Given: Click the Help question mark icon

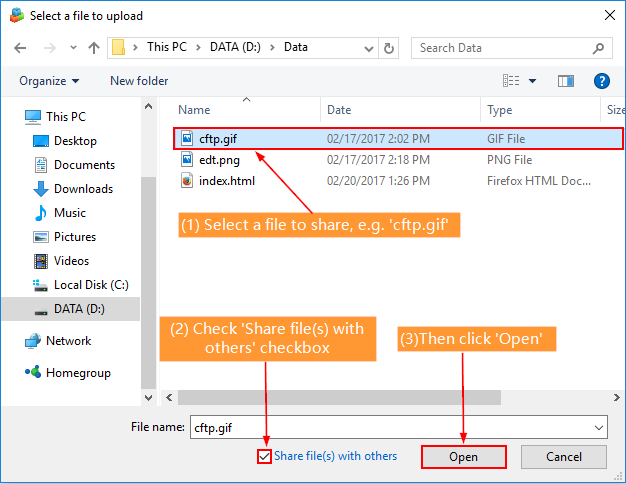Looking at the screenshot, I should (x=602, y=81).
